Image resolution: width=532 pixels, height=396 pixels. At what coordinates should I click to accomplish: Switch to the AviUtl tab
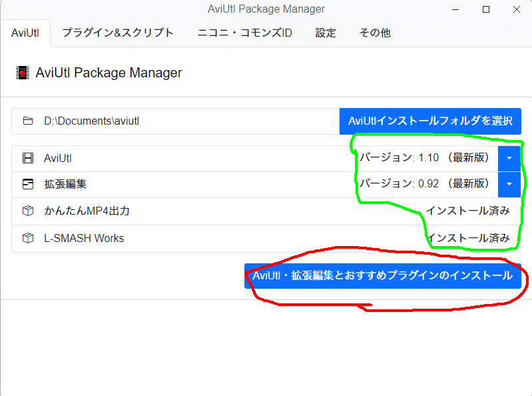pos(25,33)
